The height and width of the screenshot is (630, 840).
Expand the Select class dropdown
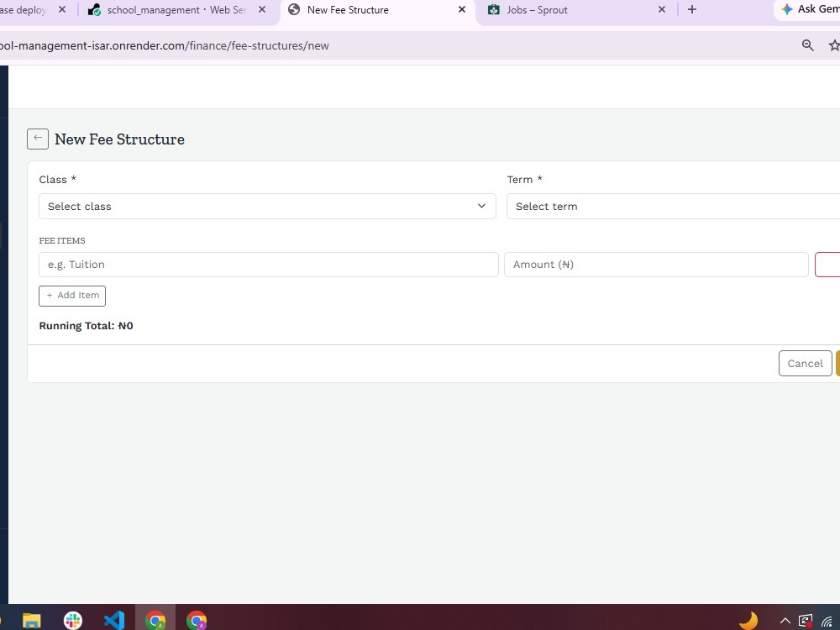click(x=267, y=207)
